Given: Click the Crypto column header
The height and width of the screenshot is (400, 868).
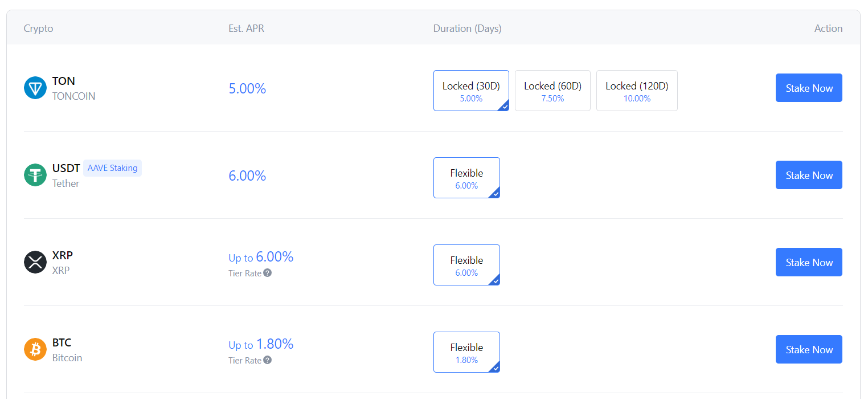Looking at the screenshot, I should pyautogui.click(x=38, y=28).
